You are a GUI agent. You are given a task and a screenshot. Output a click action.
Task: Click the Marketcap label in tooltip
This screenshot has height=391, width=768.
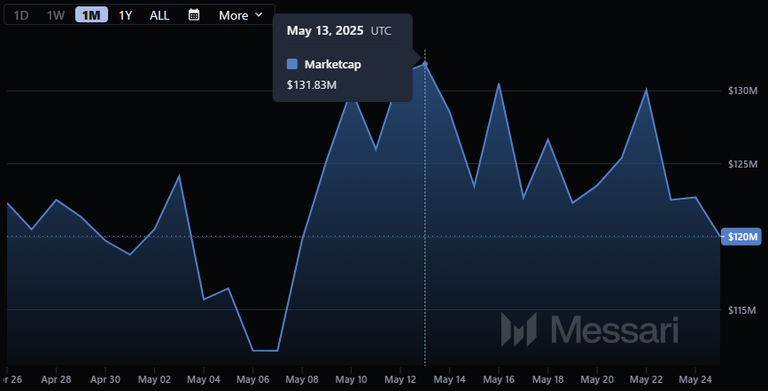pyautogui.click(x=333, y=64)
